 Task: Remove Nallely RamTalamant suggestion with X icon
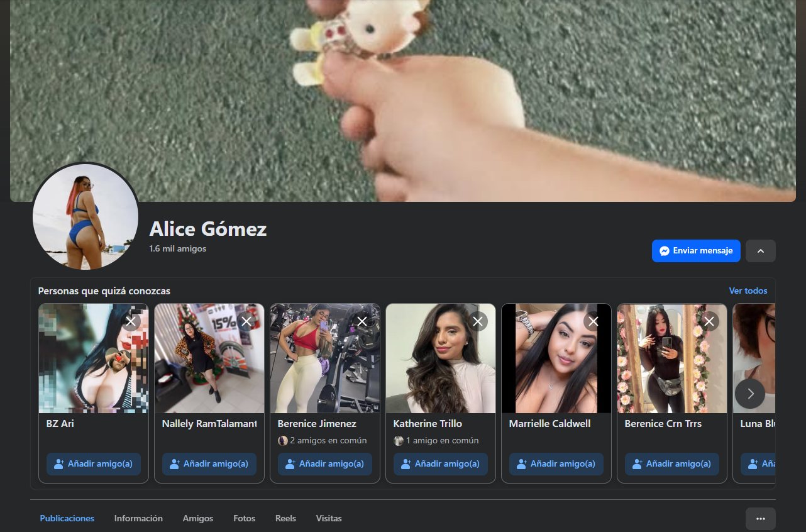[246, 321]
